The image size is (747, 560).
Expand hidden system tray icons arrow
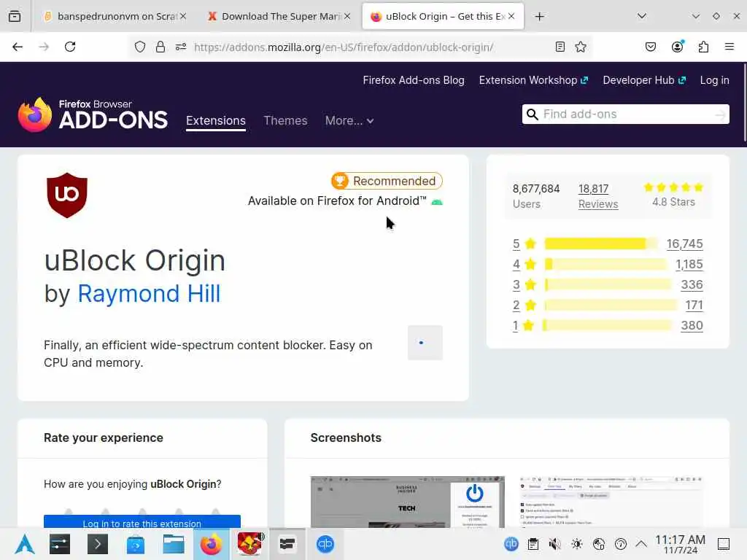641,544
